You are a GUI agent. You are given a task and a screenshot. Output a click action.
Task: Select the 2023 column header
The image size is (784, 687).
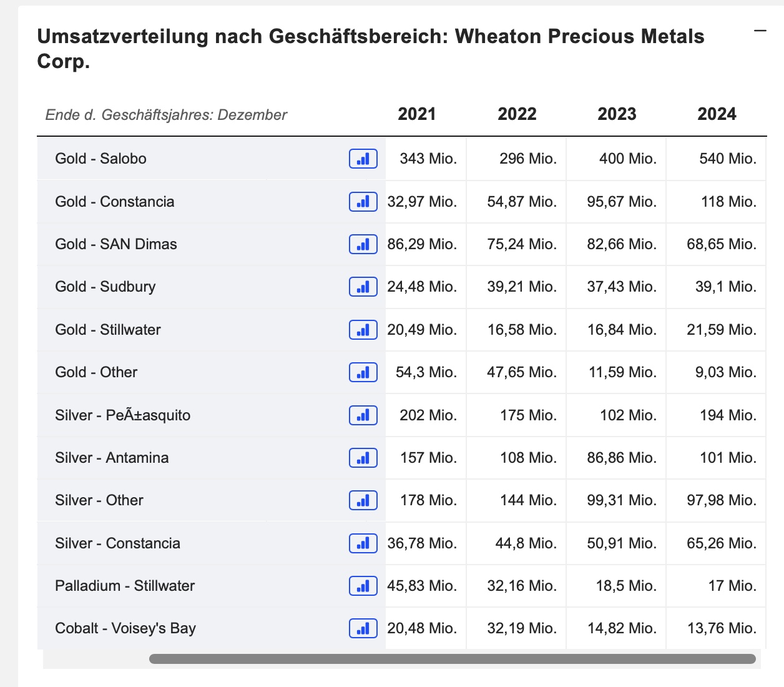pos(617,114)
